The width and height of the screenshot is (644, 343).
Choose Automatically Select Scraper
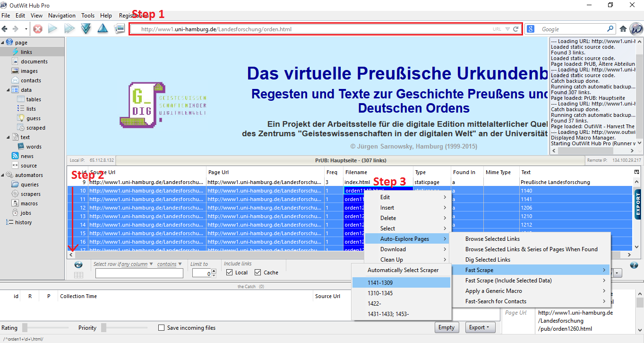pos(402,270)
